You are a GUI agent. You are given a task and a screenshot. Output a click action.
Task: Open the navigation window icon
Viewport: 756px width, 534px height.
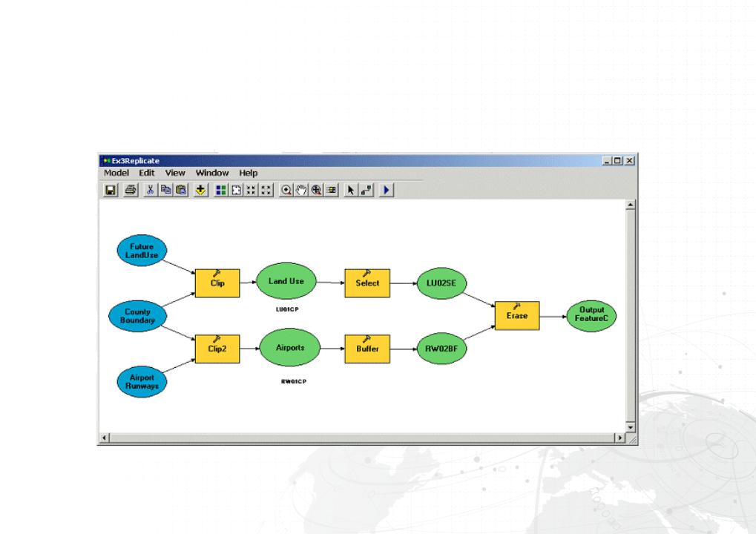coord(331,190)
